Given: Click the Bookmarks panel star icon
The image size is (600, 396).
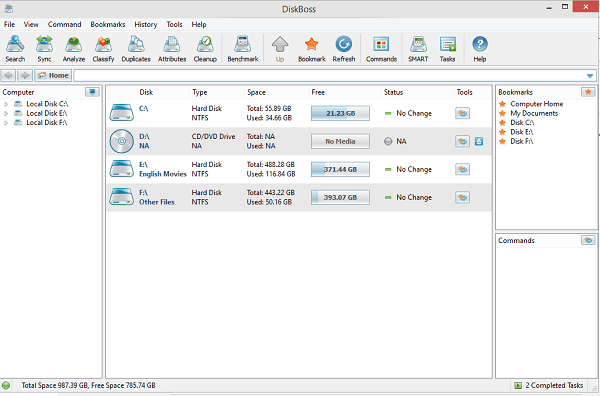Looking at the screenshot, I should click(x=588, y=92).
